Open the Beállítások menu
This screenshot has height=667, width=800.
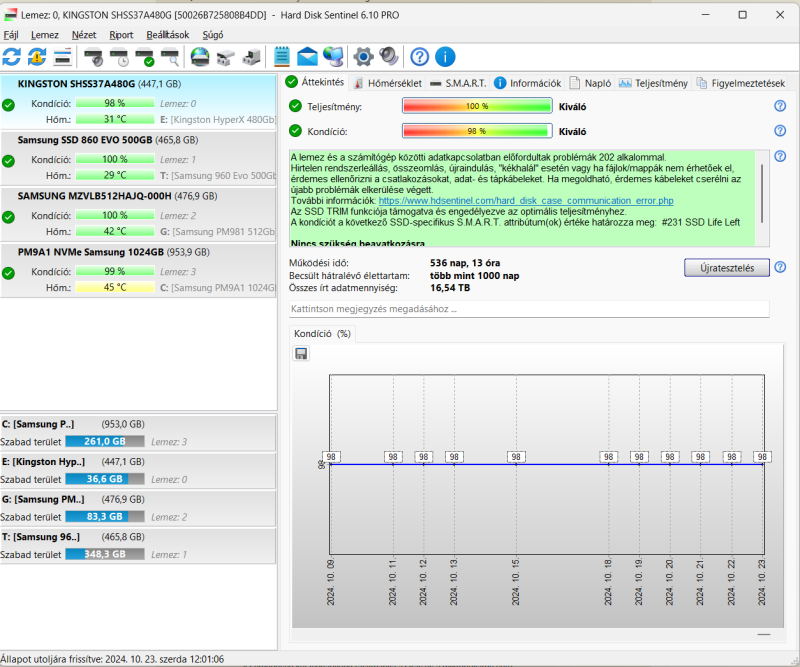[x=168, y=35]
